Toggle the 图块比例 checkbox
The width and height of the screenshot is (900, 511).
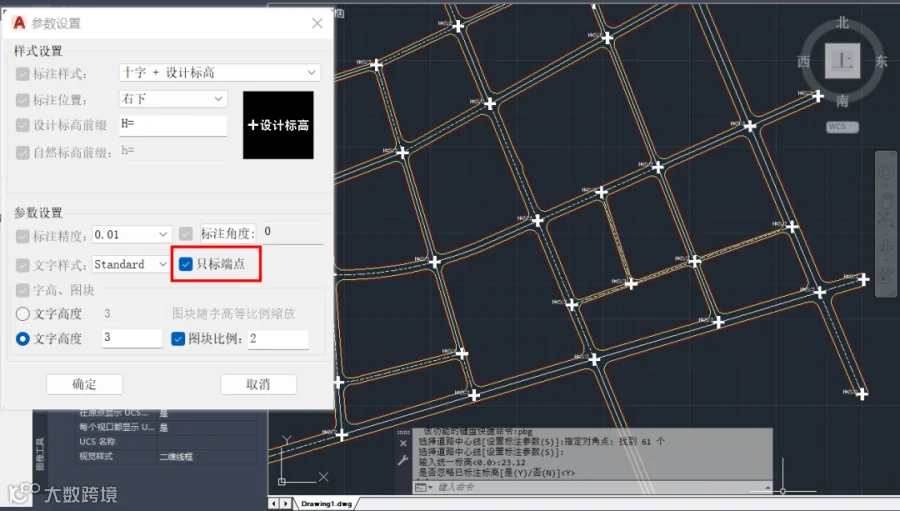178,339
